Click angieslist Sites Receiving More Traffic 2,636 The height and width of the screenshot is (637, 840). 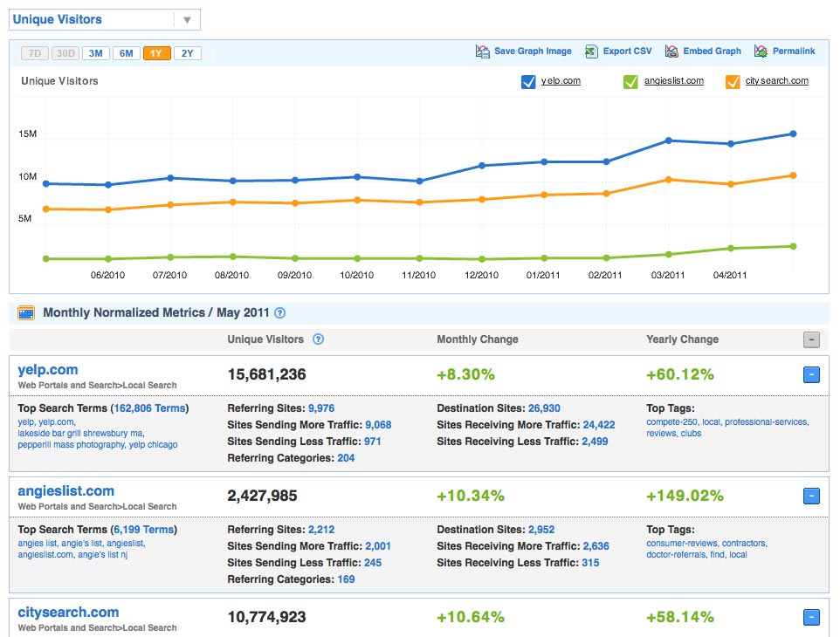[x=596, y=546]
